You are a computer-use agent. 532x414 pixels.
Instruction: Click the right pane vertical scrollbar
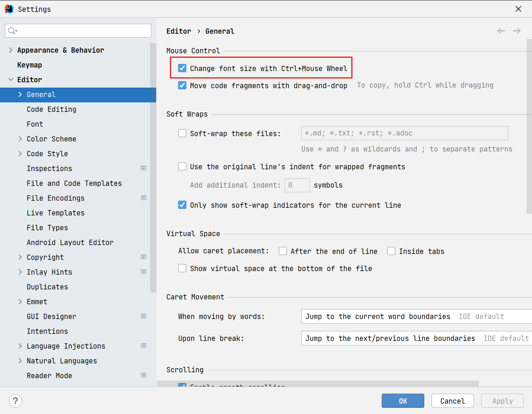coord(529,126)
